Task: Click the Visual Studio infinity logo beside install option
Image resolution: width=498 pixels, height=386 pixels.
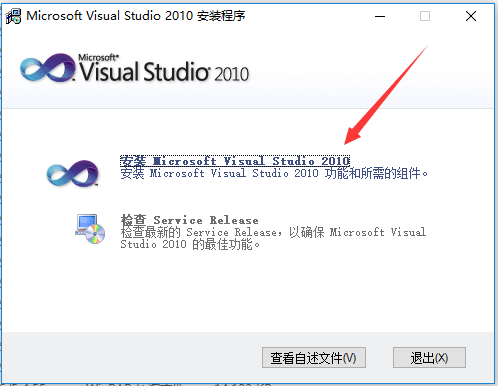Action: pyautogui.click(x=73, y=173)
